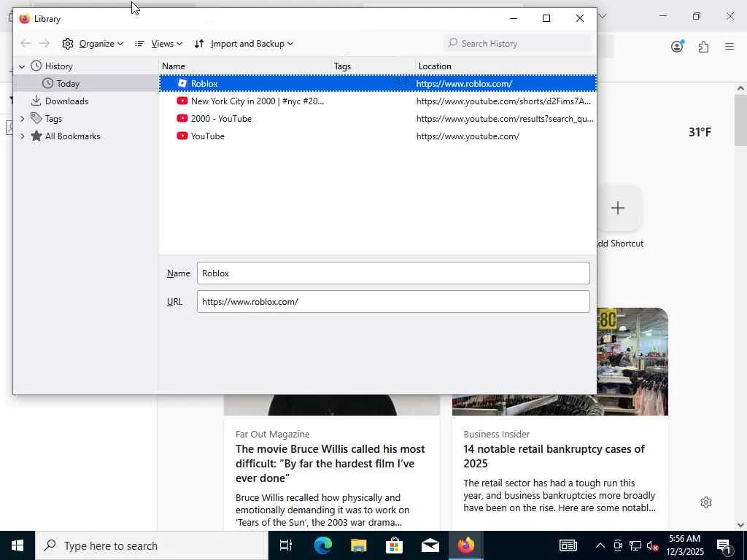Click the Organize gear icon
Screen dimensions: 747x560
coord(68,44)
